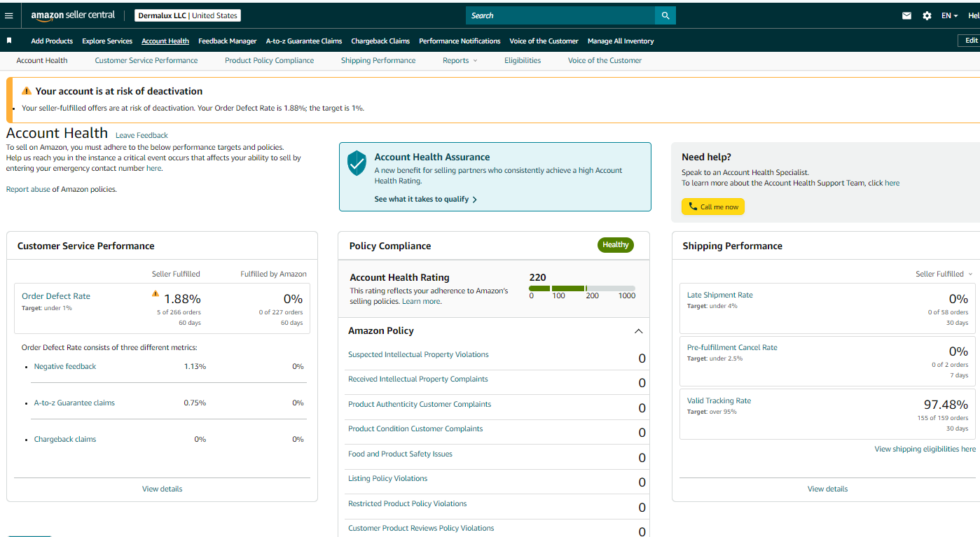980x537 pixels.
Task: Open the Feedback Manager menu item
Action: pos(228,41)
